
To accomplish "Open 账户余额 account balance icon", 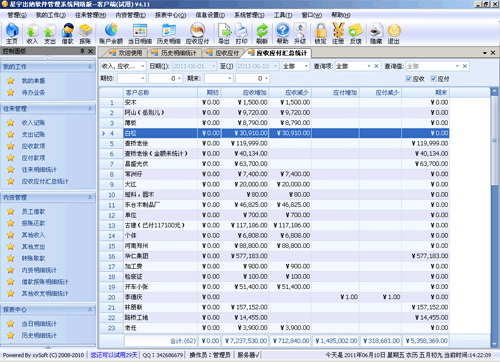I will (111, 33).
